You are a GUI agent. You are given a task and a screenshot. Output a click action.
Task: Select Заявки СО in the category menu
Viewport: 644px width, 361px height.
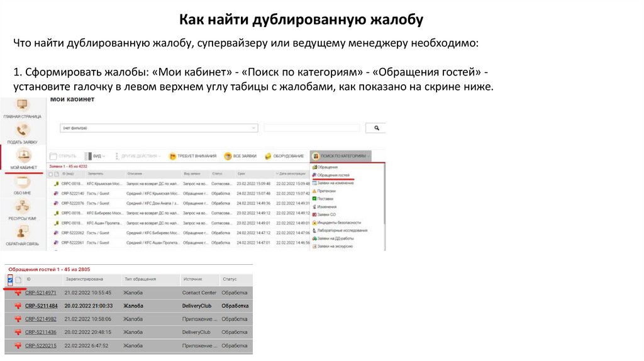(x=324, y=214)
